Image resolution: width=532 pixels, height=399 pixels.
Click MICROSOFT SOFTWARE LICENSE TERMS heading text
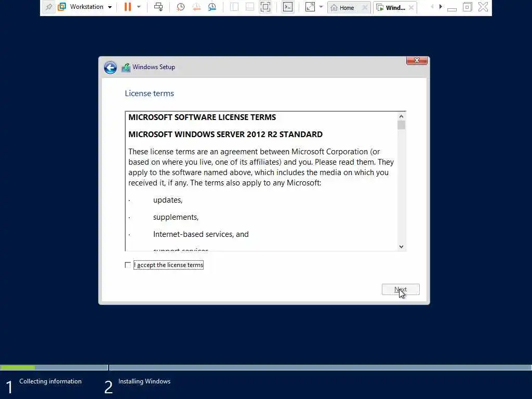(x=202, y=117)
